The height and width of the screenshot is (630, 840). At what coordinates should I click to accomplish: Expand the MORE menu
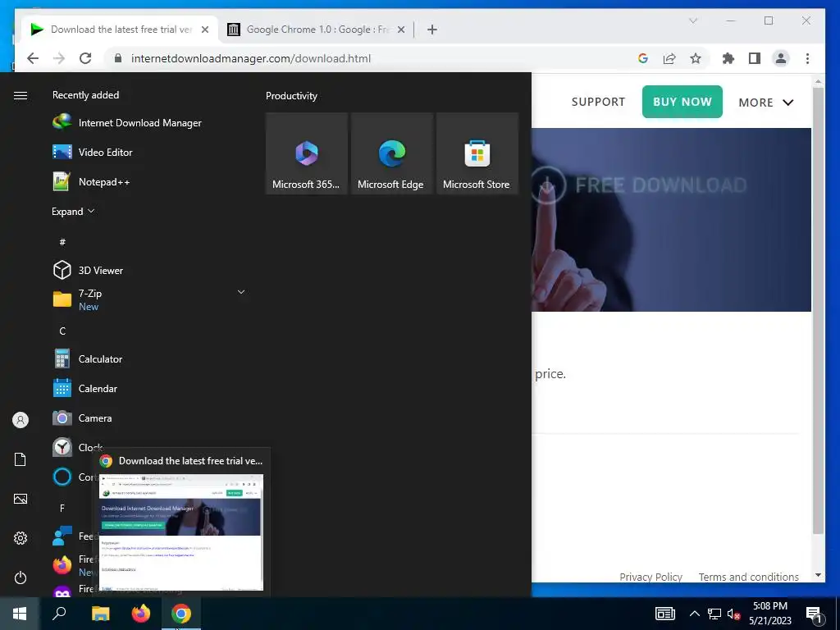tap(766, 103)
